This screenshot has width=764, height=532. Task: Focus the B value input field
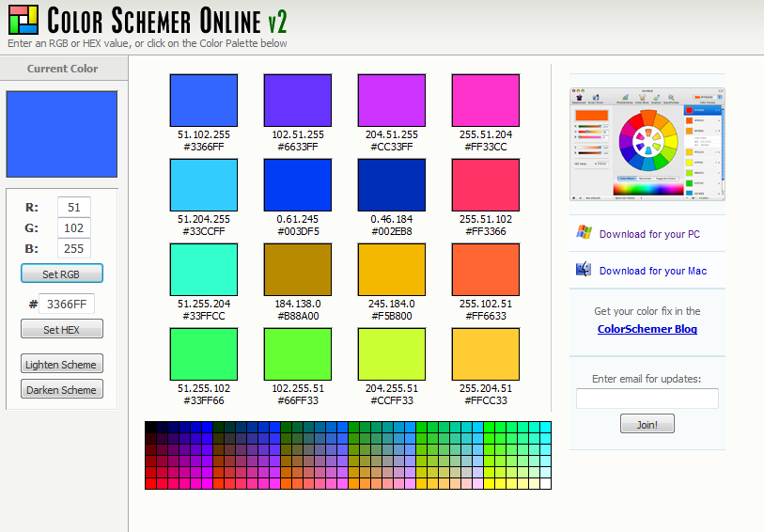click(x=74, y=248)
